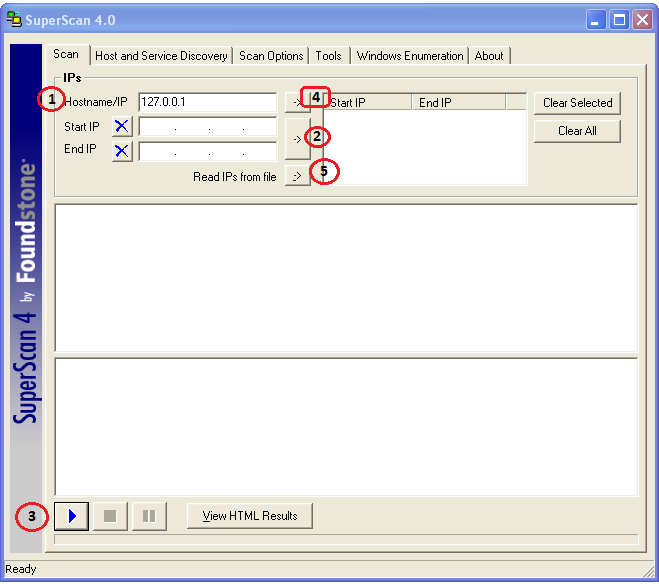The height and width of the screenshot is (584, 659).
Task: Open the Scan Options tab
Action: 271,56
